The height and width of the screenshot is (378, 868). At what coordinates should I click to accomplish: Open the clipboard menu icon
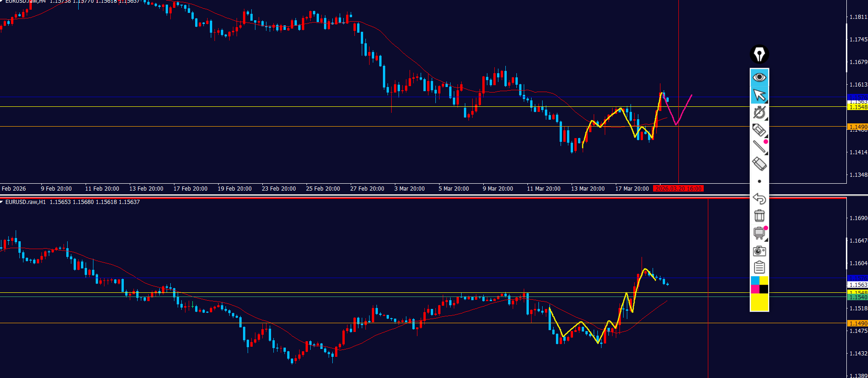point(759,268)
